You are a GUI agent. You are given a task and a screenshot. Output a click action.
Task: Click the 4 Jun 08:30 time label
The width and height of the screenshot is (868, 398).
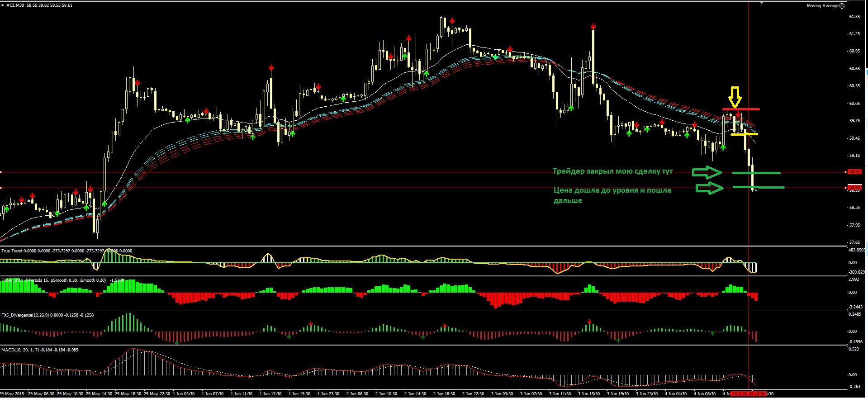704,394
